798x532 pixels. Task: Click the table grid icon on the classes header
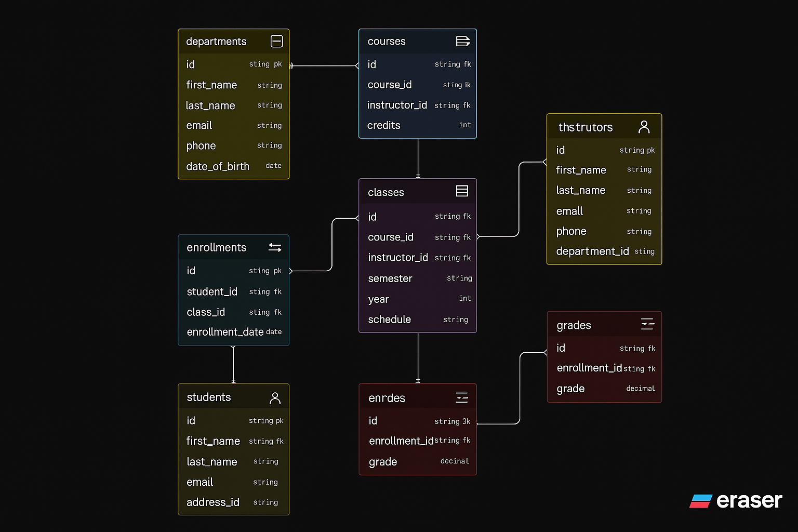(462, 191)
